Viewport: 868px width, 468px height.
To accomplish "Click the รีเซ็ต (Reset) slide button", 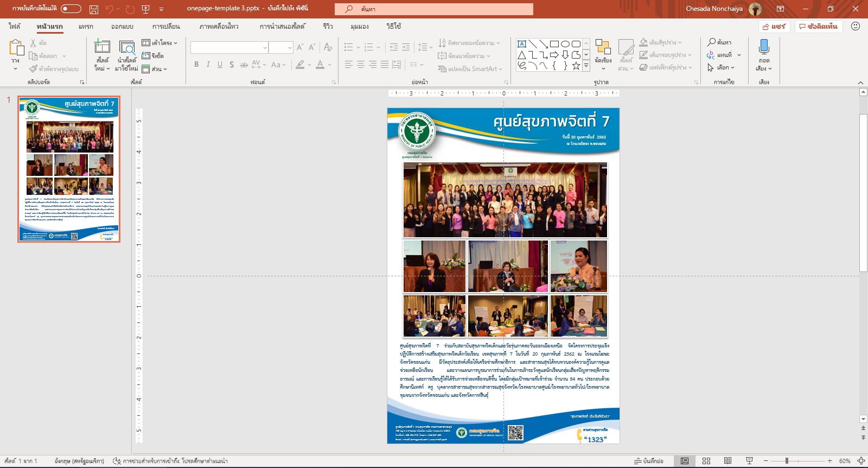I will point(152,55).
